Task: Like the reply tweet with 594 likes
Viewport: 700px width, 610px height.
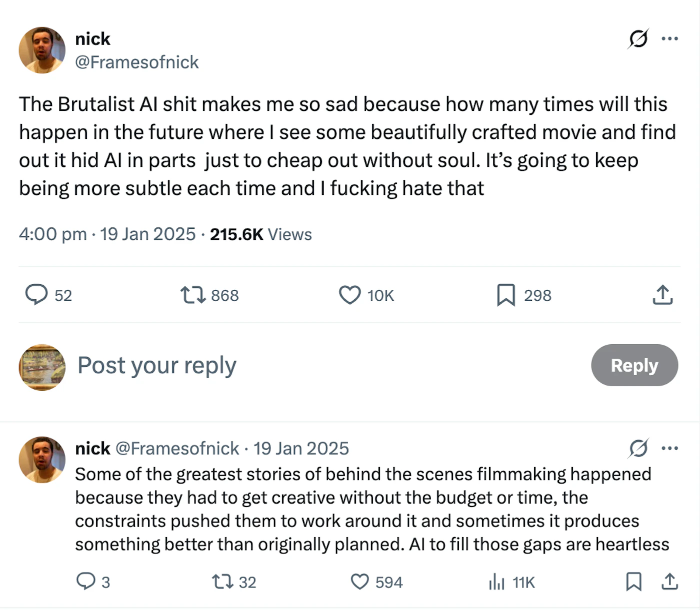Action: click(x=359, y=582)
